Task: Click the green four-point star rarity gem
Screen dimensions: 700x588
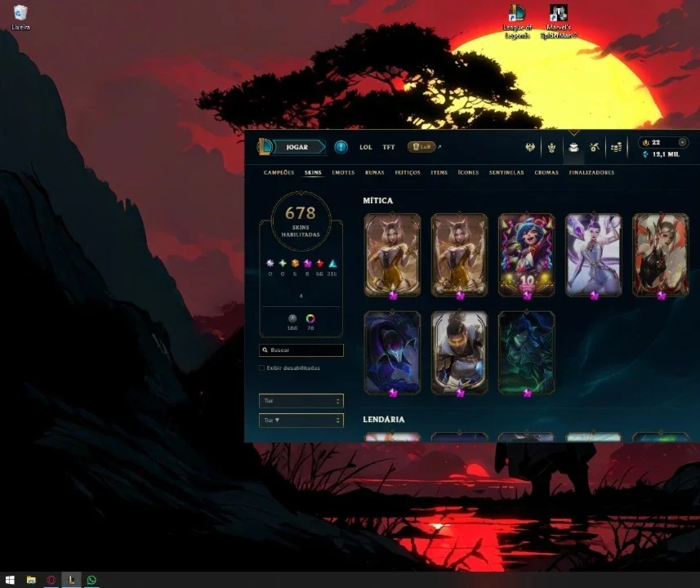Action: pos(283,263)
